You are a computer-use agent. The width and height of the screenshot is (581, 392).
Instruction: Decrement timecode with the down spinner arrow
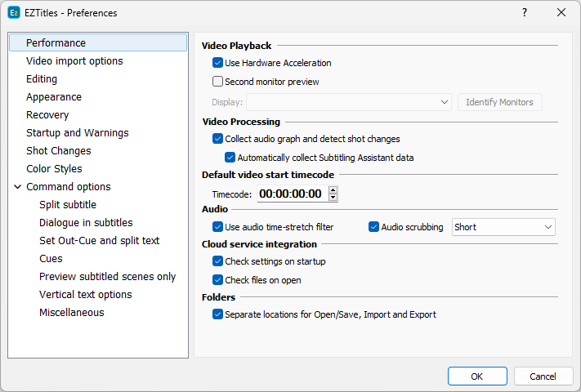pos(333,198)
